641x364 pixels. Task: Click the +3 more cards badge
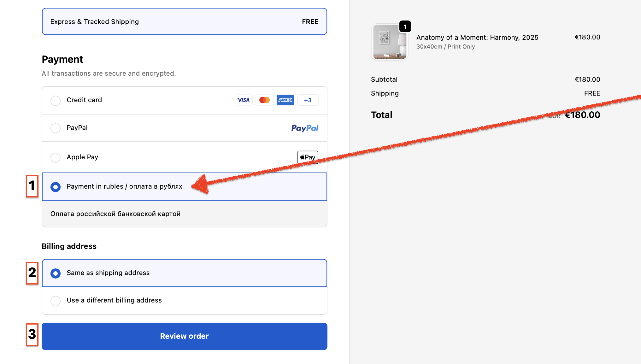coord(308,100)
